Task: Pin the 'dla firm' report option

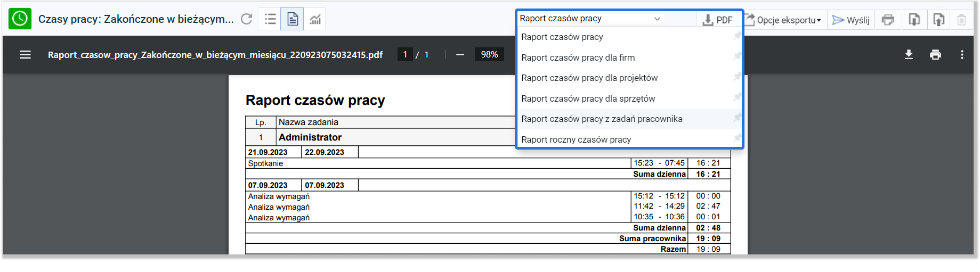Action: (736, 56)
